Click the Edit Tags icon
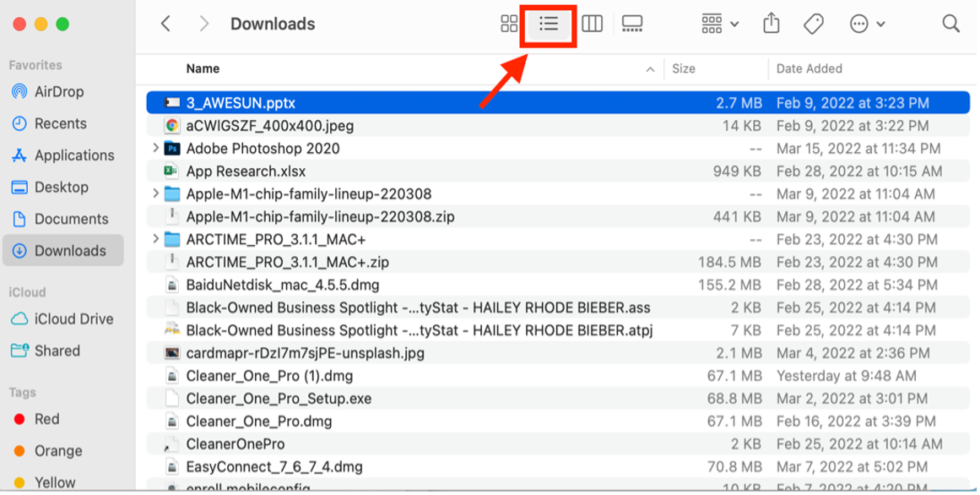The width and height of the screenshot is (980, 495). point(814,24)
